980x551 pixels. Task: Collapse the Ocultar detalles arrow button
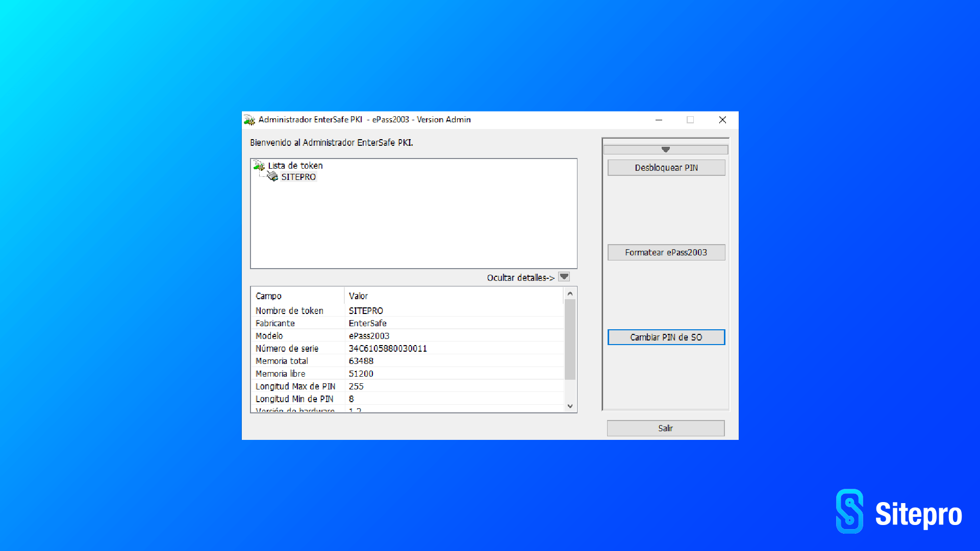(x=564, y=277)
